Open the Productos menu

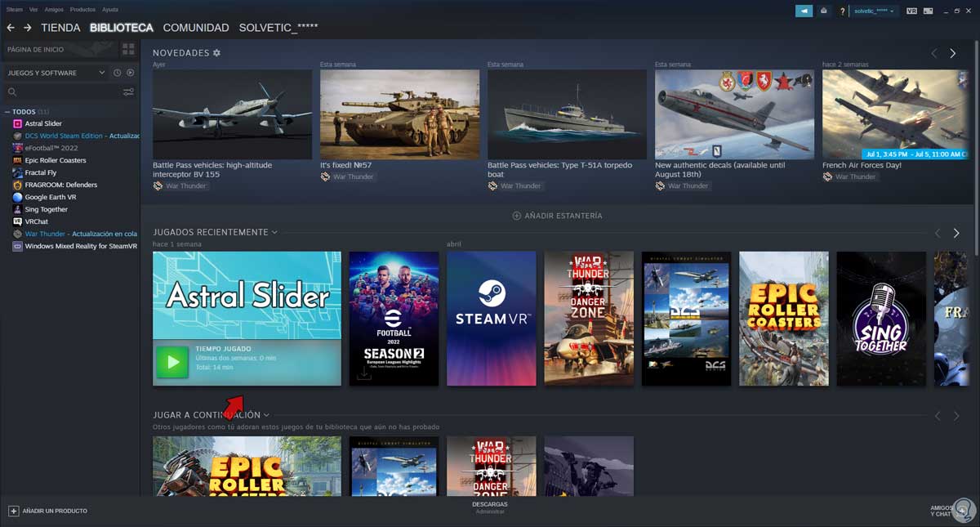82,9
